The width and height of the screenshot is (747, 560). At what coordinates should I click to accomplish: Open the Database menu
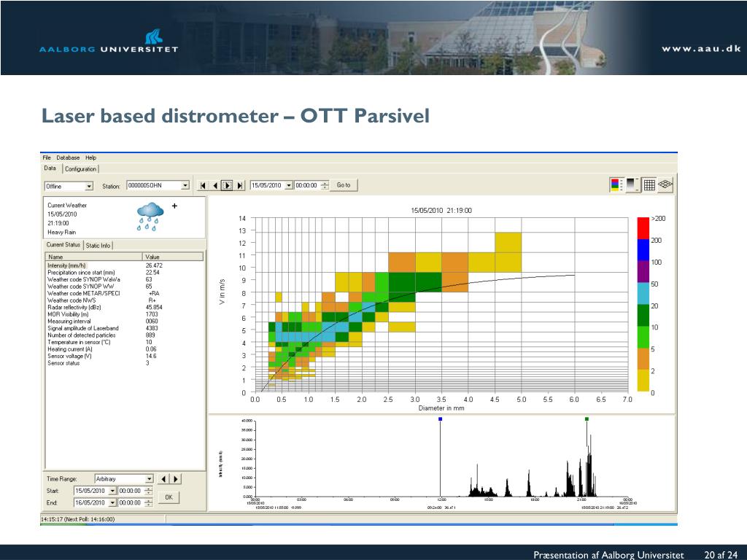[68, 157]
